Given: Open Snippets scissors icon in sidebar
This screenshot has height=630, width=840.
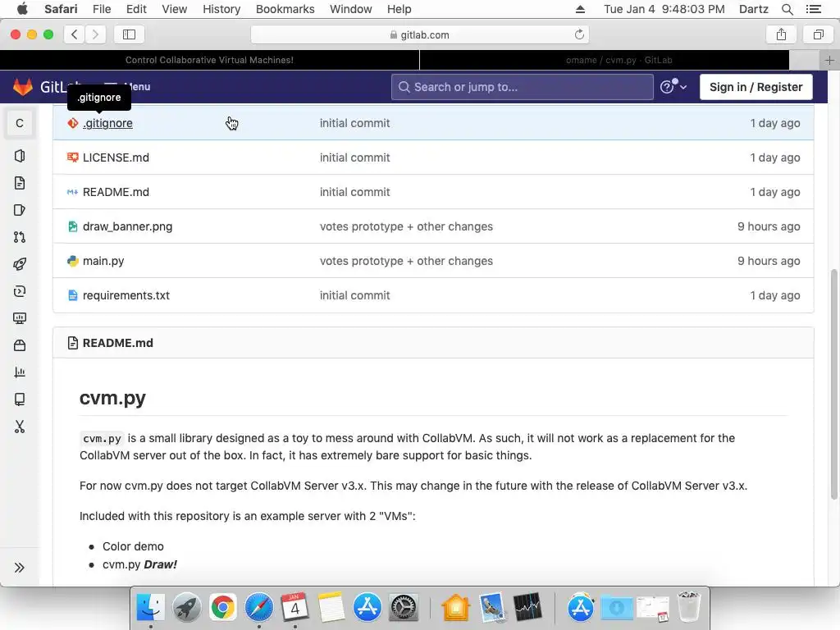Looking at the screenshot, I should tap(20, 427).
